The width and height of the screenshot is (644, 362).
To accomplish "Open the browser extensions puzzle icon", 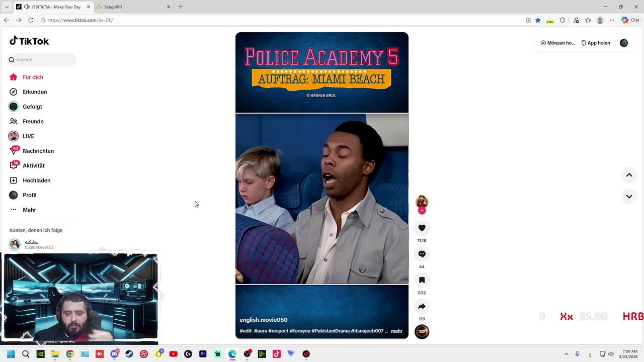I will tap(562, 20).
